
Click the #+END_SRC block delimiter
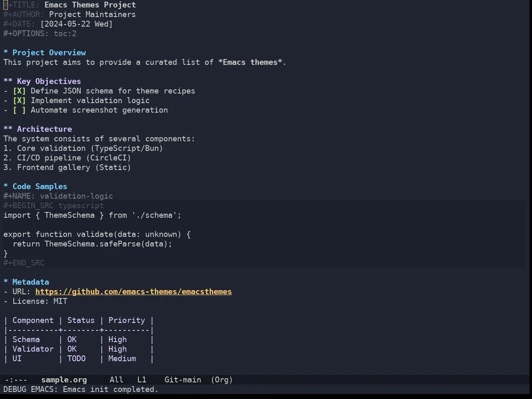coord(24,263)
